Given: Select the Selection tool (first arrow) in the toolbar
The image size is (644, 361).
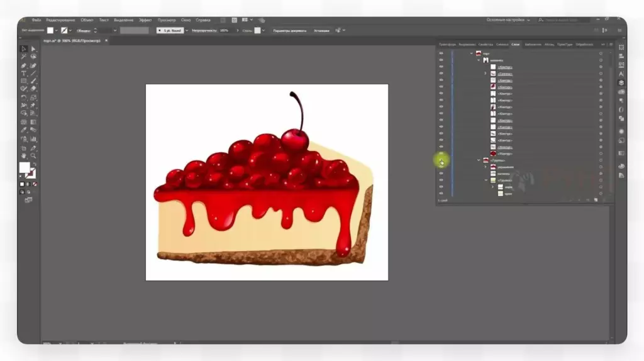Looking at the screenshot, I should point(23,49).
